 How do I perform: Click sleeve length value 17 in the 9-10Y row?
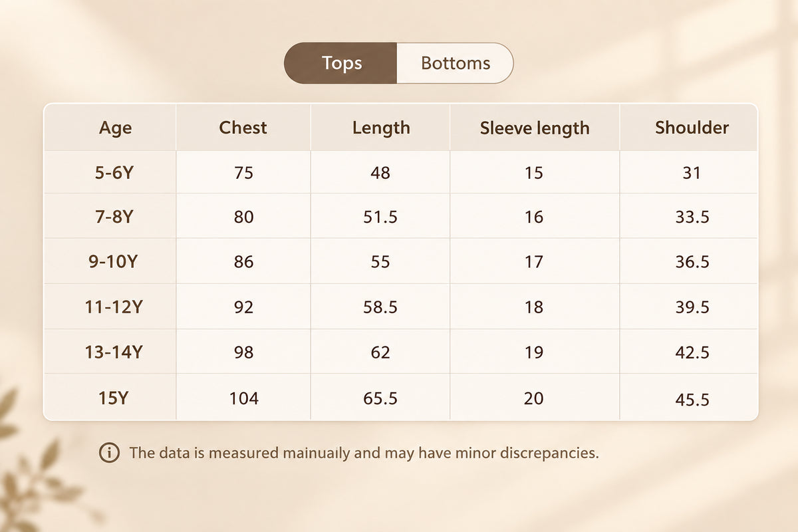(x=533, y=262)
